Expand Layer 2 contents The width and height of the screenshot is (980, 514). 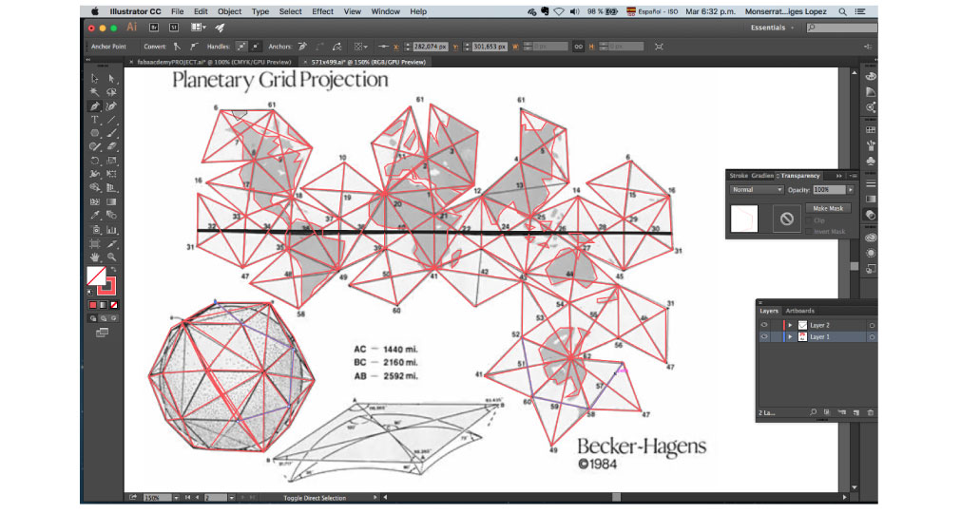click(x=790, y=325)
